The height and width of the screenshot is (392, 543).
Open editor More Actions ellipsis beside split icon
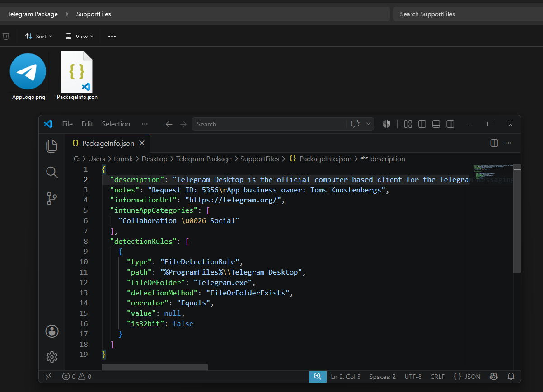click(508, 143)
